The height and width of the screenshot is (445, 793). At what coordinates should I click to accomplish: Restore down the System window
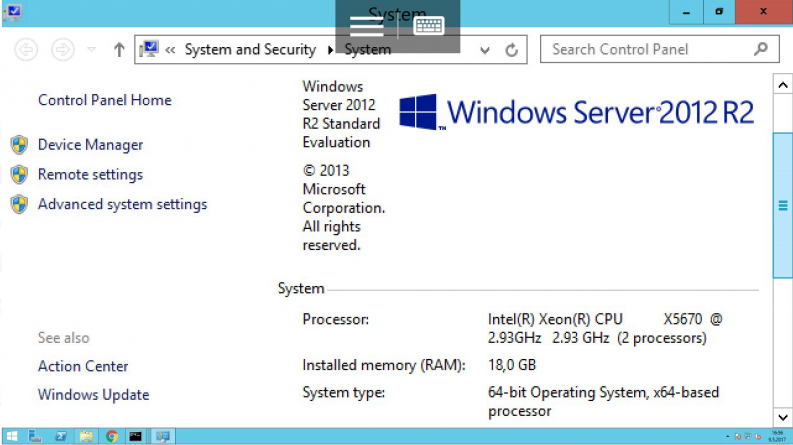tap(719, 12)
